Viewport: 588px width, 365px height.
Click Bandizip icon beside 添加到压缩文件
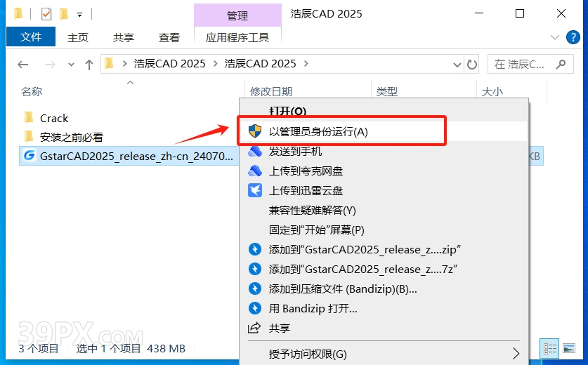(x=255, y=289)
